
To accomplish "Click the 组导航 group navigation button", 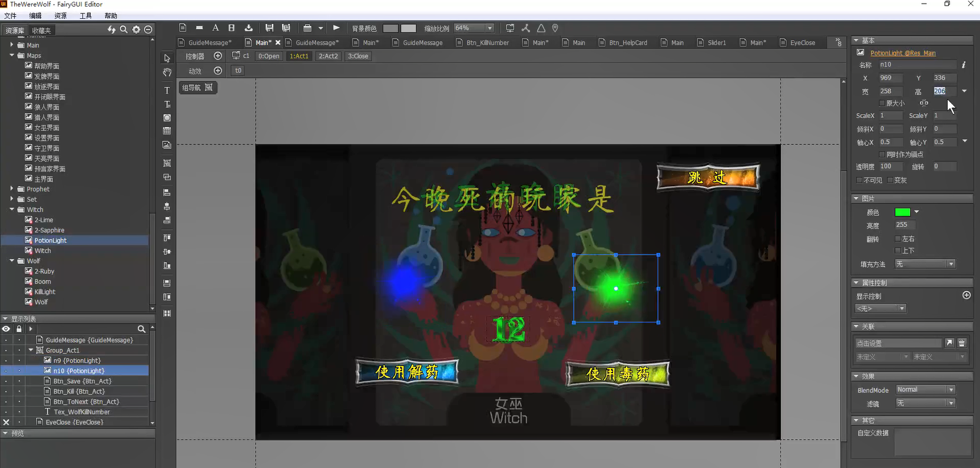I will click(198, 87).
